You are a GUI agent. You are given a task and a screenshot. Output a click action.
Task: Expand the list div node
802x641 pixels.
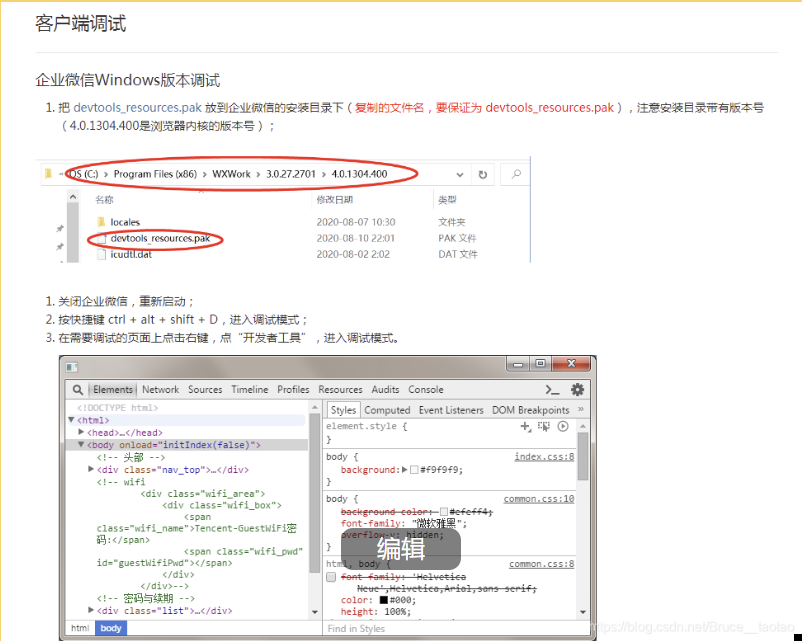[91, 610]
